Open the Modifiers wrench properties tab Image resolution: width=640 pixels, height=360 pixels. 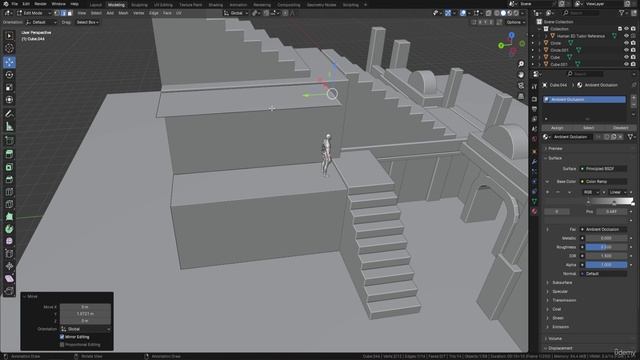534,162
